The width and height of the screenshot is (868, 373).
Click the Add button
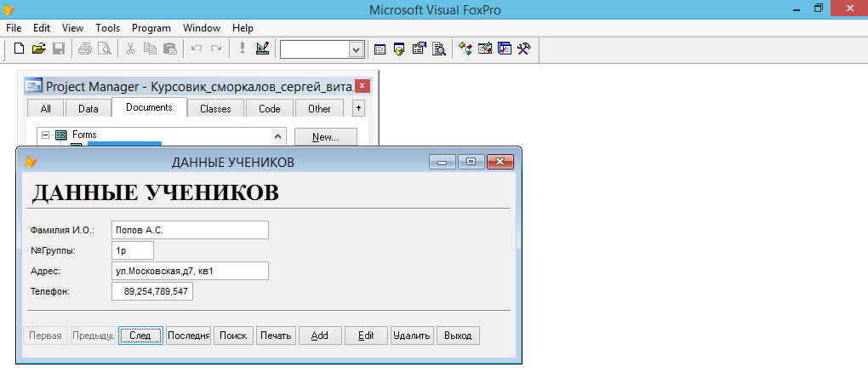[320, 336]
